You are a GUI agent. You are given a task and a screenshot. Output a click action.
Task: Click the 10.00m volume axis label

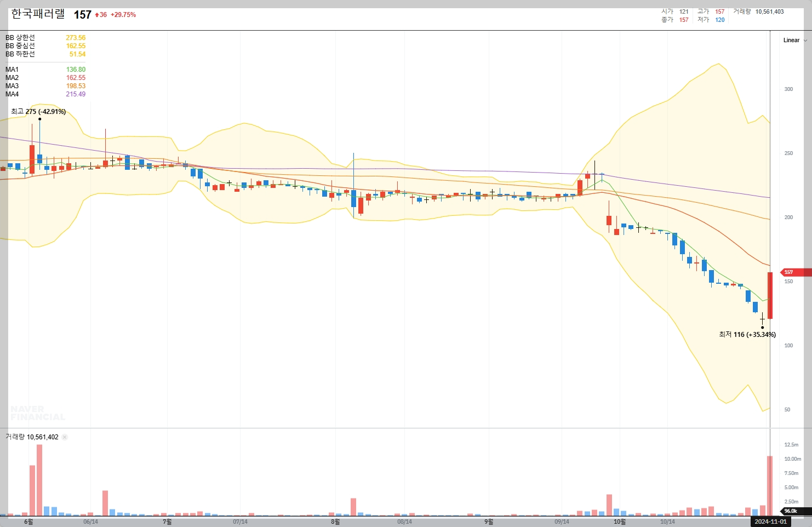793,459
